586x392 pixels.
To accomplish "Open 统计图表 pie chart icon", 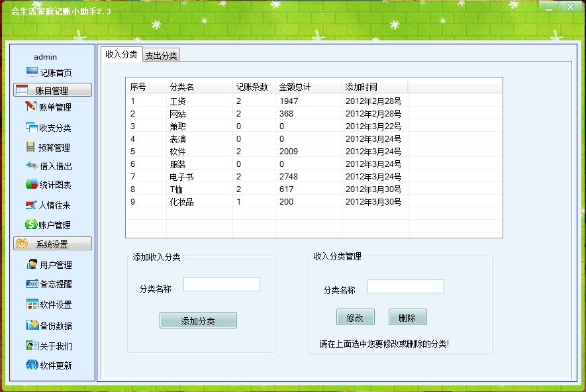I will coord(32,184).
